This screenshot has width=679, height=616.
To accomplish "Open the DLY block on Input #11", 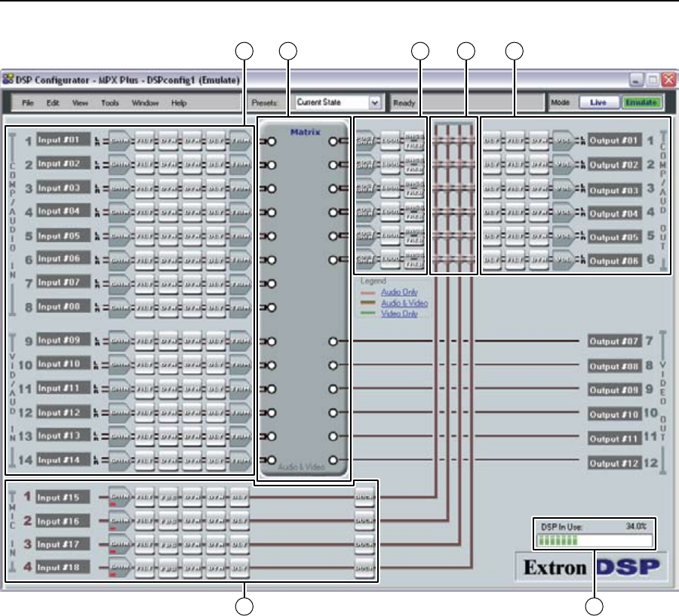I will tap(216, 389).
